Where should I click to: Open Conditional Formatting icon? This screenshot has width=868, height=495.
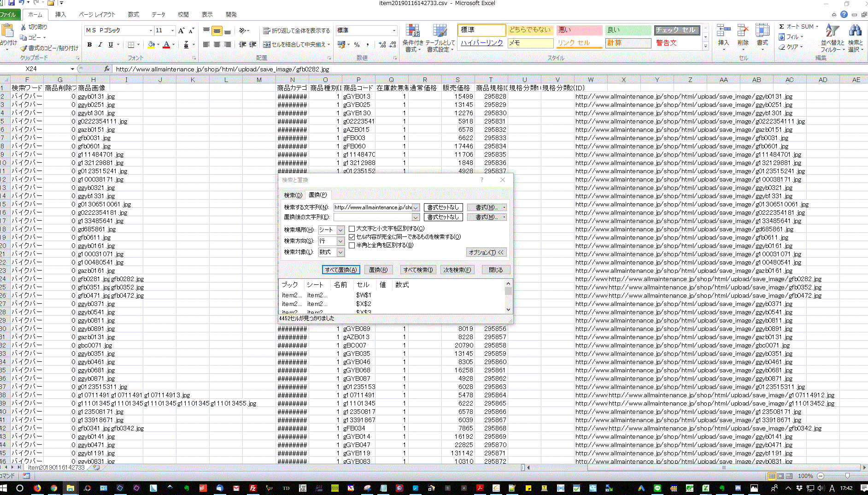click(x=412, y=31)
